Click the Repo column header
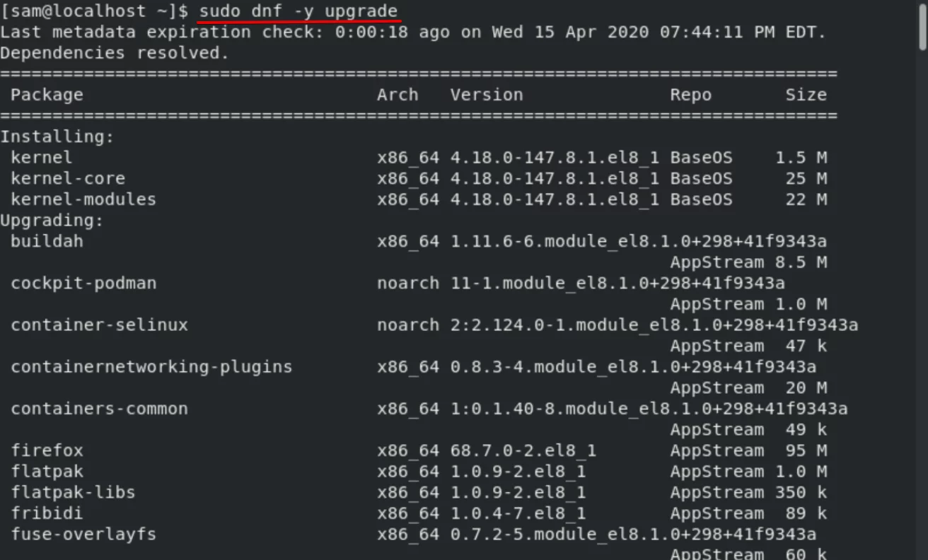Viewport: 928px width, 560px height. coord(691,95)
